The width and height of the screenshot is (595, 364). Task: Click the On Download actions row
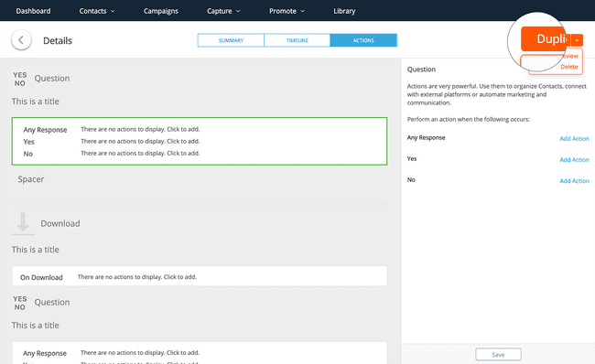coord(200,276)
